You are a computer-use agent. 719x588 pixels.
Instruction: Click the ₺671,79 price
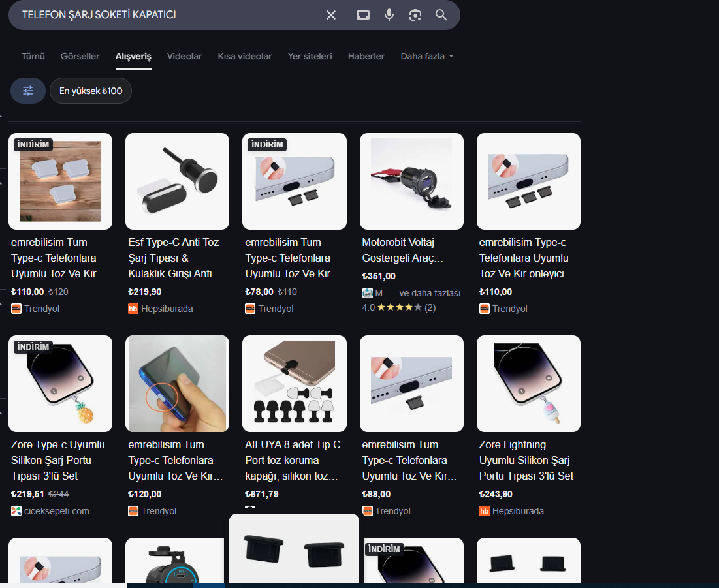point(262,494)
